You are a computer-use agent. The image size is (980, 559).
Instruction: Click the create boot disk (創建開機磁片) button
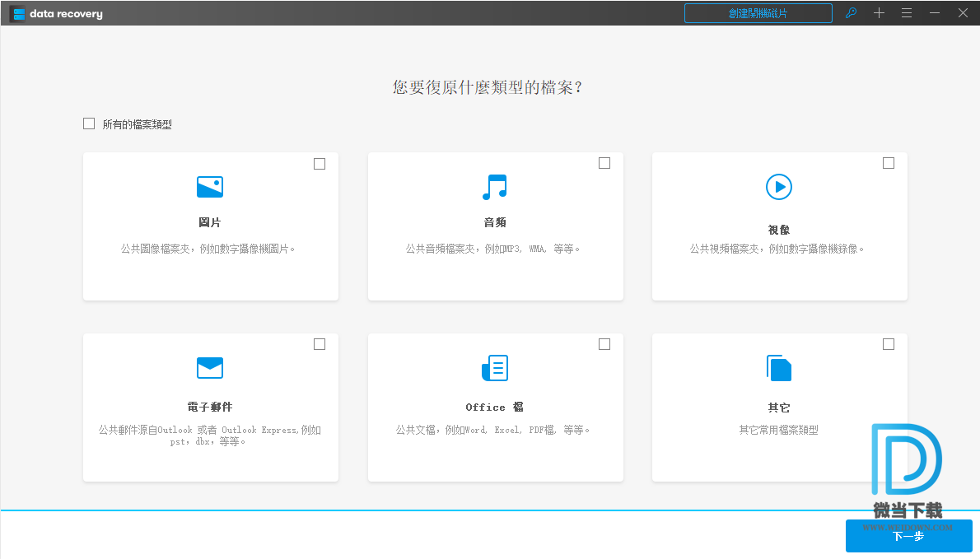pyautogui.click(x=758, y=13)
